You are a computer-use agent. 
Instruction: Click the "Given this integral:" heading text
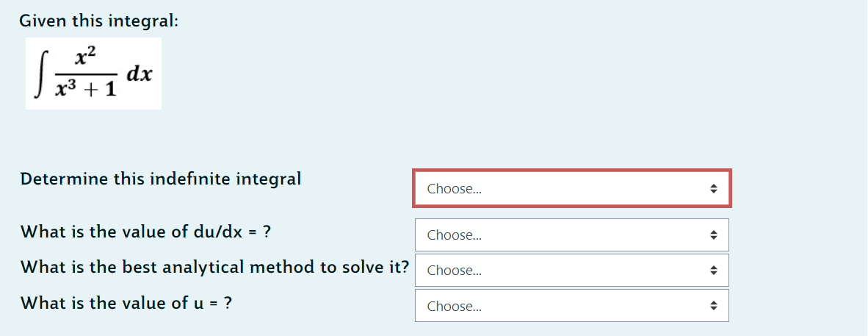(x=98, y=21)
